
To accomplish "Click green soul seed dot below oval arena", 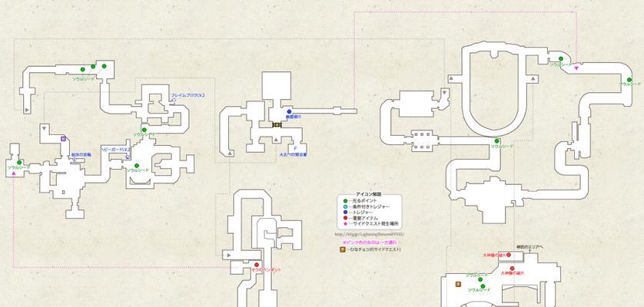I will 497,141.
